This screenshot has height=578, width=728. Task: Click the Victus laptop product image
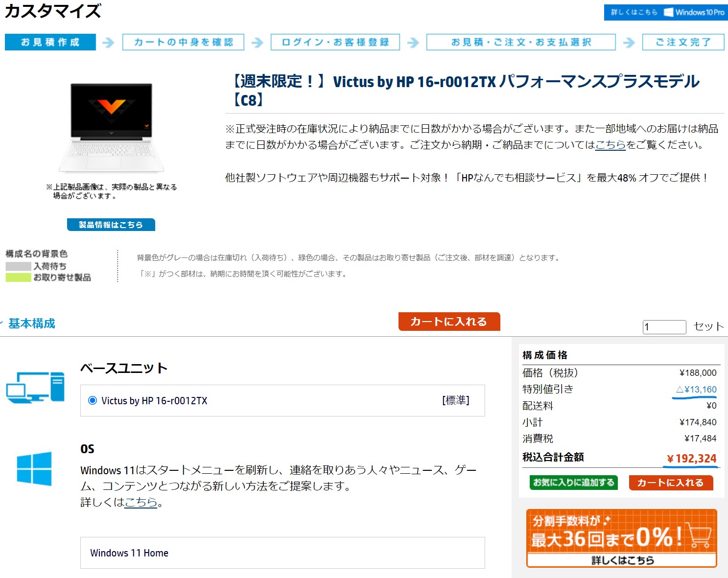112,128
